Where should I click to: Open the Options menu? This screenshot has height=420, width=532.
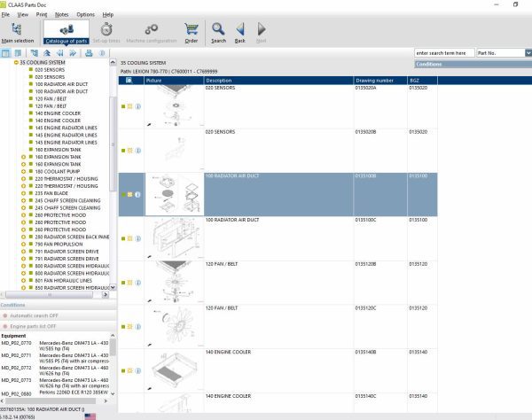pos(85,14)
